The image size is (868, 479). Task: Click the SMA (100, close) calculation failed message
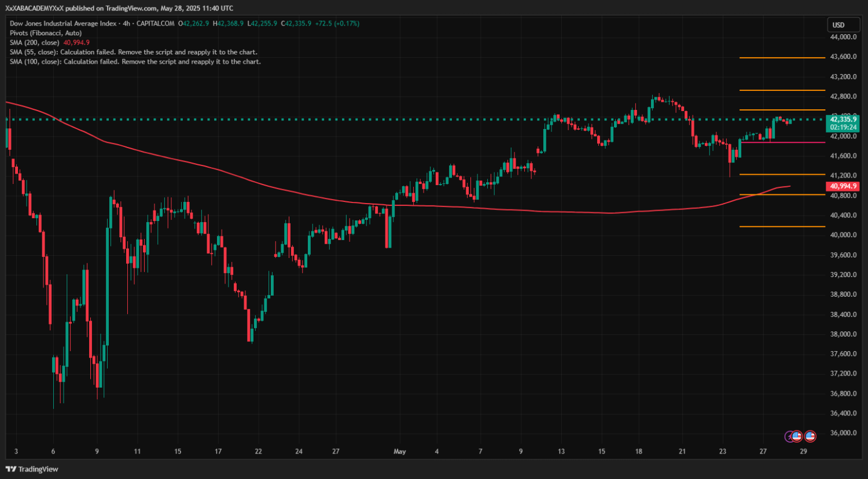click(135, 61)
